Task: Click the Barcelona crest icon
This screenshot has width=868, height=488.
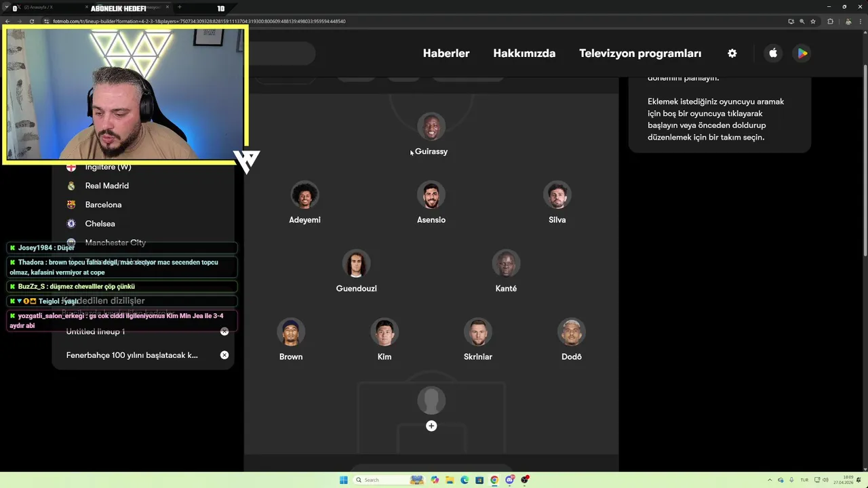Action: [71, 205]
